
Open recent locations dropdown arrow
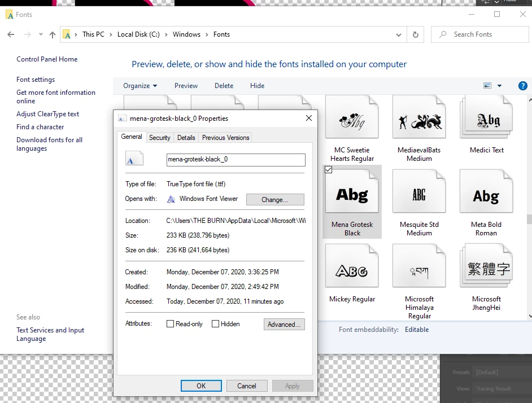(x=41, y=34)
